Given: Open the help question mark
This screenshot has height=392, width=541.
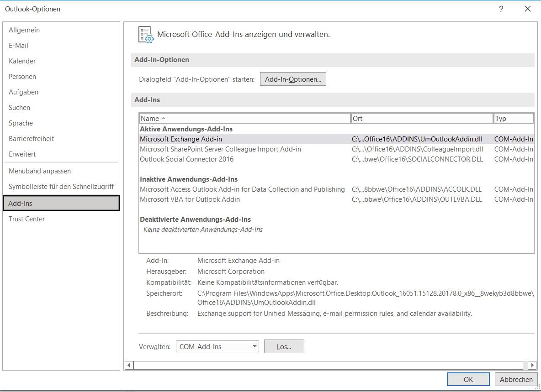Looking at the screenshot, I should [501, 9].
